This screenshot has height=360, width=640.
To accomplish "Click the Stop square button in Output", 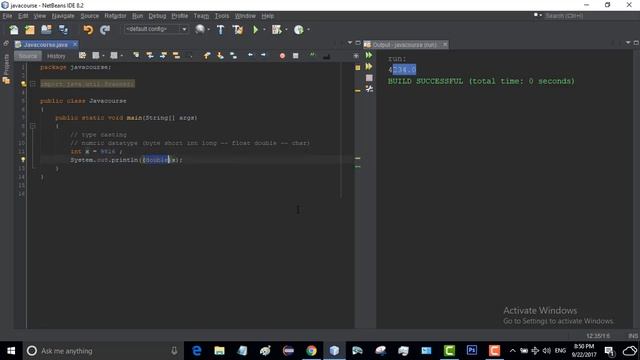I will 369,78.
